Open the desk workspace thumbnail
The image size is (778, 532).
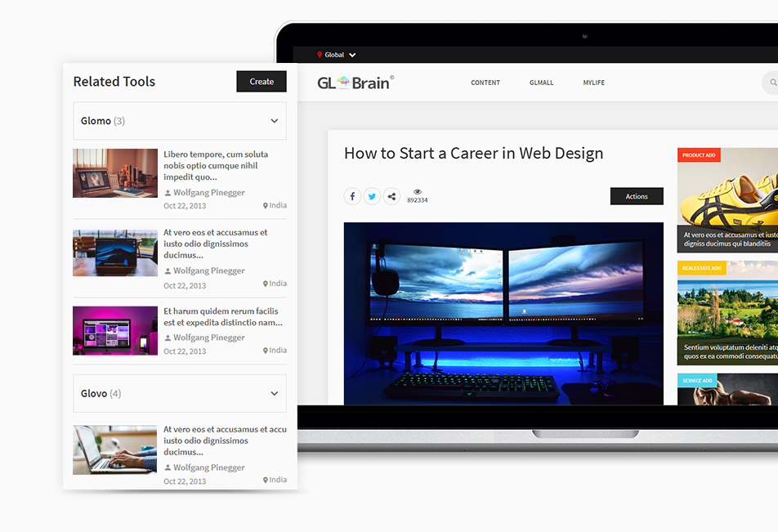[115, 173]
